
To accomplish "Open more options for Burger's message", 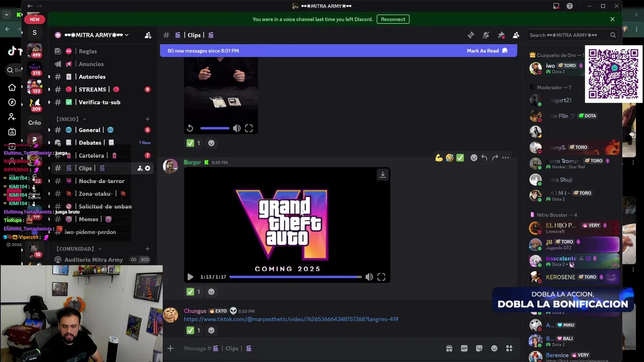I will [506, 158].
